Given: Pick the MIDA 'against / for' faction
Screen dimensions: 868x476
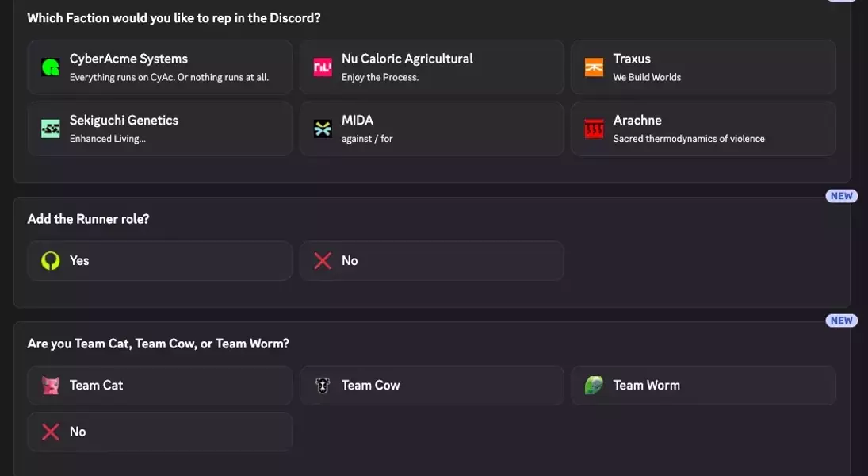Looking at the screenshot, I should (x=431, y=129).
